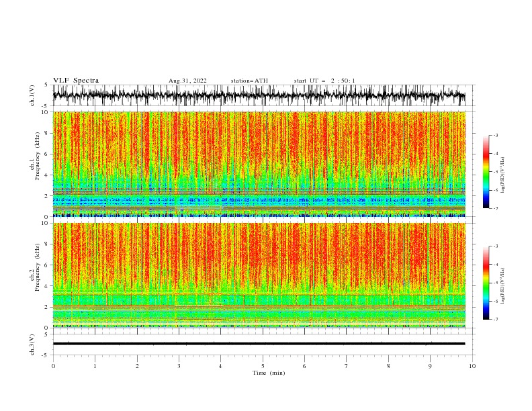Screen dimensions: 532x411
Task: Click inside the ch.2 spectrogram panel
Action: click(x=259, y=275)
